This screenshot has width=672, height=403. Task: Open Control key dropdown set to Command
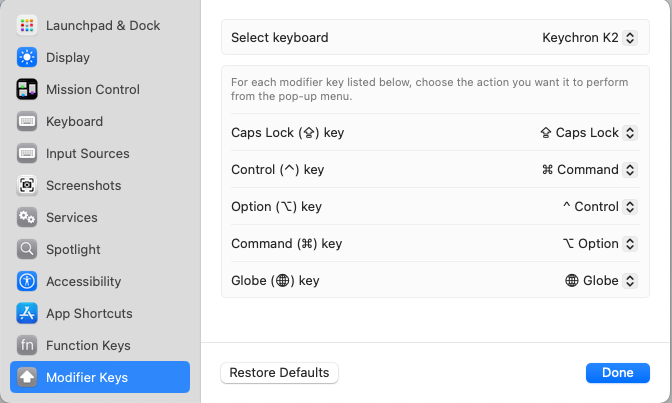click(x=589, y=170)
